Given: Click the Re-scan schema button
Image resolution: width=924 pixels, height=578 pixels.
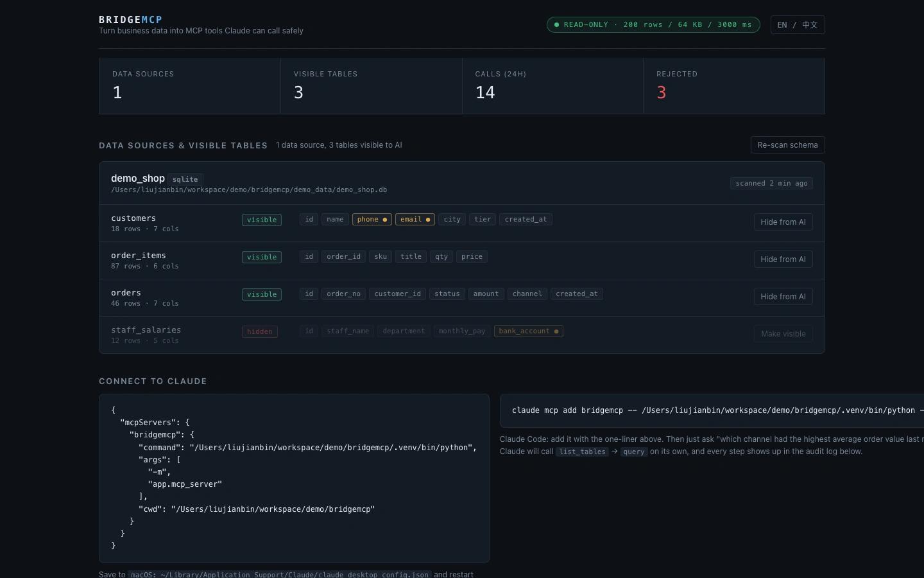Looking at the screenshot, I should [x=787, y=145].
